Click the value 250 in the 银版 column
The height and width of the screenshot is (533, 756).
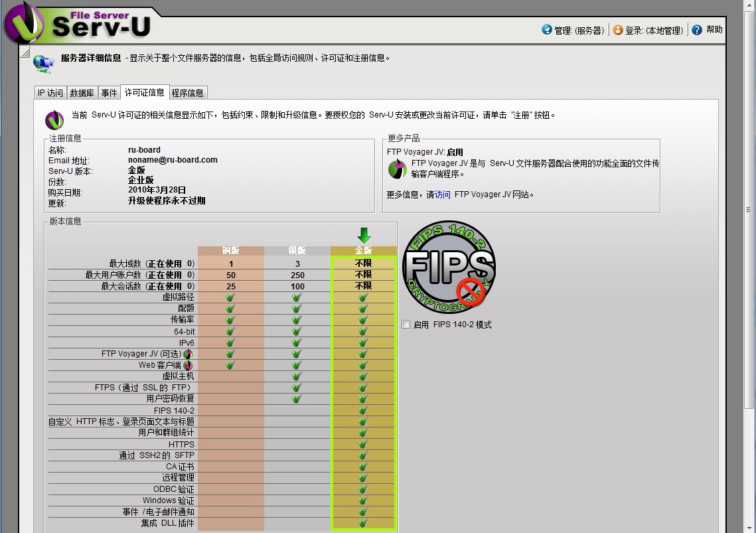[297, 275]
